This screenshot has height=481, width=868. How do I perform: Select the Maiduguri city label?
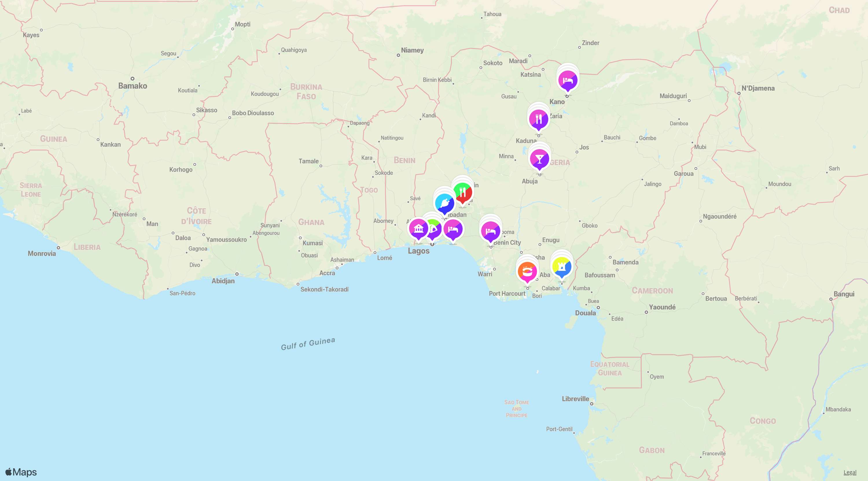point(673,96)
